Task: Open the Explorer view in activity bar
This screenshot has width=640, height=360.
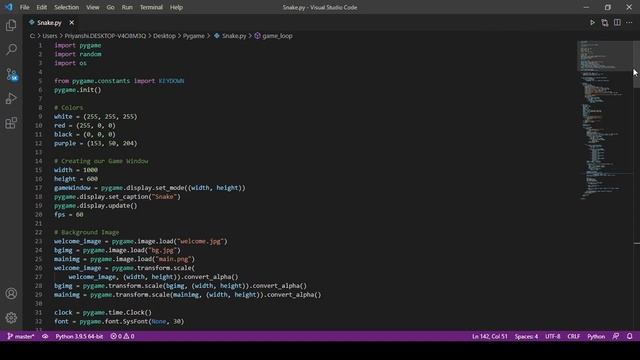Action: pos(11,25)
